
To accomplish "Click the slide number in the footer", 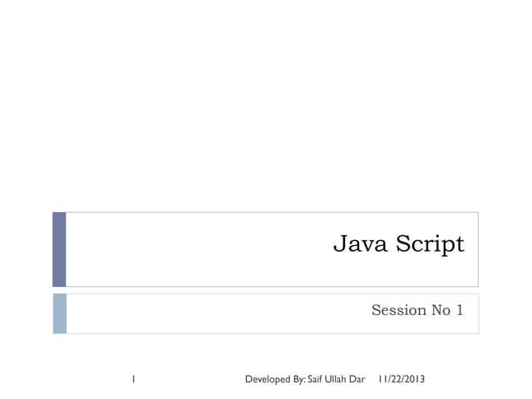I will click(133, 380).
